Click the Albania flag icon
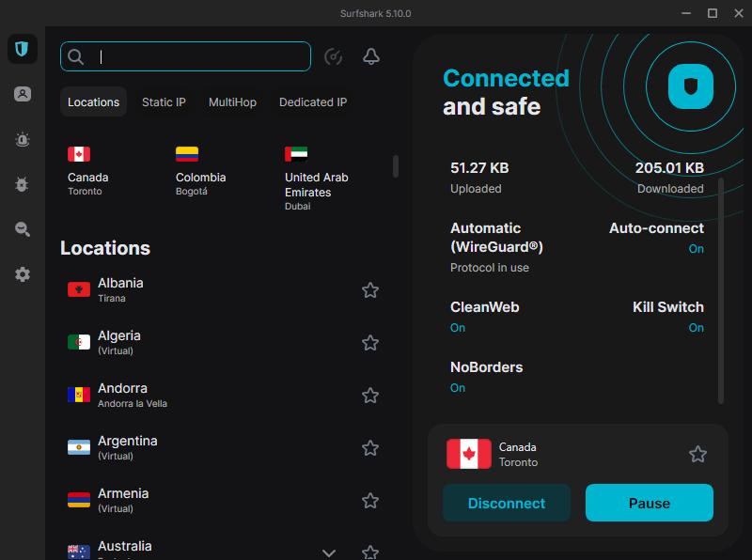 point(79,289)
